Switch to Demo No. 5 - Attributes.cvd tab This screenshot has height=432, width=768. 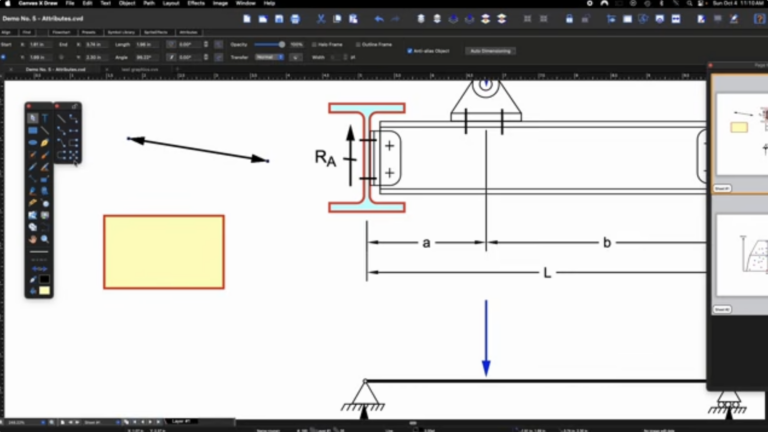pyautogui.click(x=55, y=70)
